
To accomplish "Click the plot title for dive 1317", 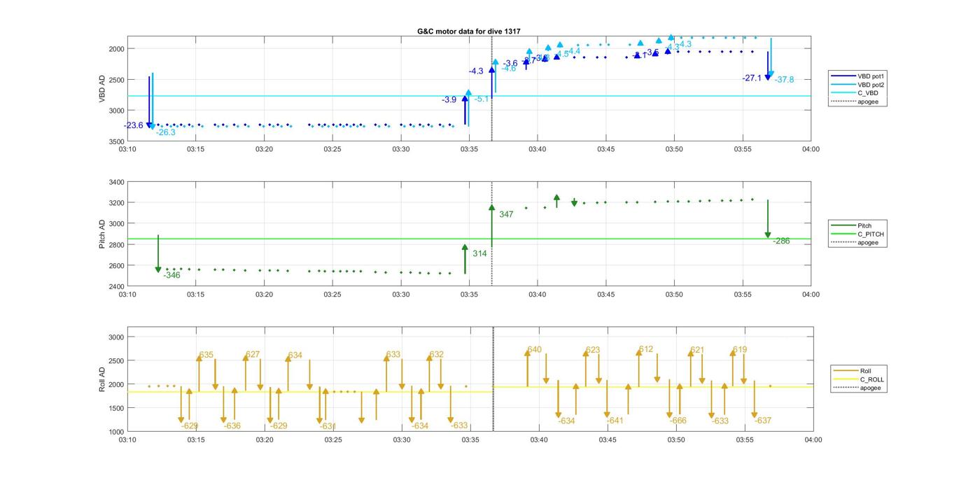I will [x=468, y=31].
